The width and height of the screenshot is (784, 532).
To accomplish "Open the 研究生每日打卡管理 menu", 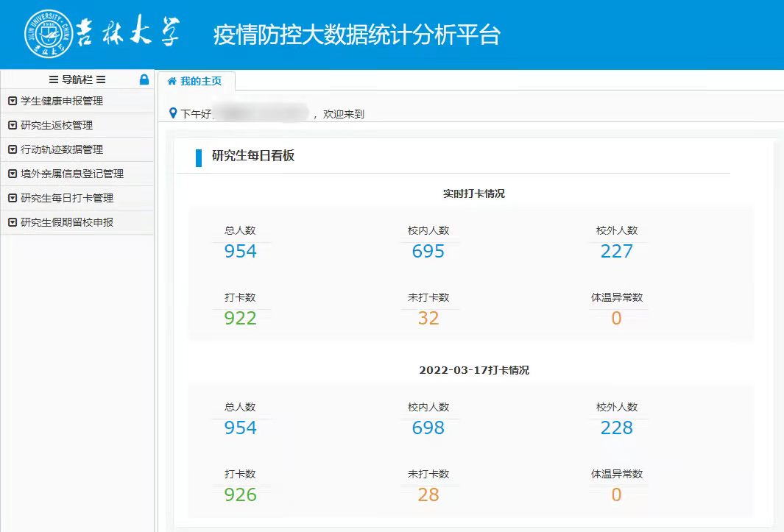I will click(67, 199).
